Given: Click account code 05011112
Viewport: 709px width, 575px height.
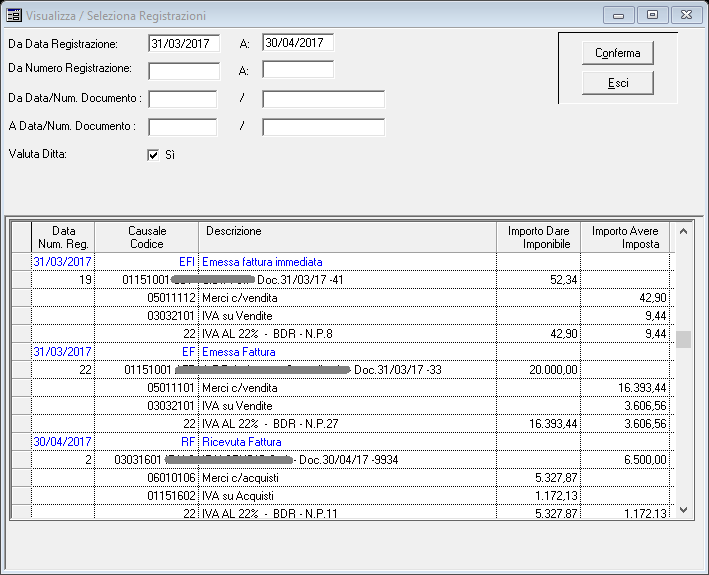Looking at the screenshot, I should pos(171,298).
